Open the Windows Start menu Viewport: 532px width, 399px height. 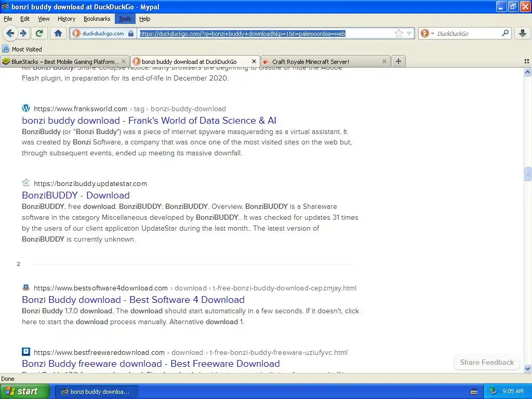click(x=24, y=391)
